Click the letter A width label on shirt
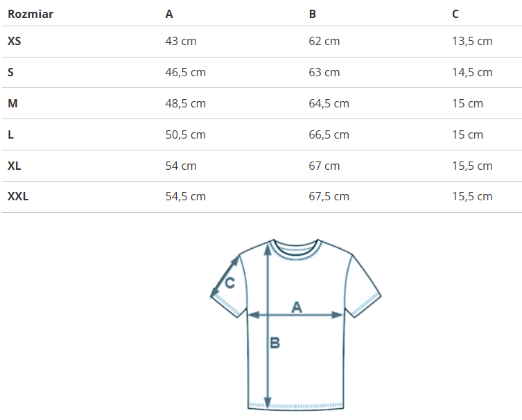The width and height of the screenshot is (522, 420). pos(297,306)
